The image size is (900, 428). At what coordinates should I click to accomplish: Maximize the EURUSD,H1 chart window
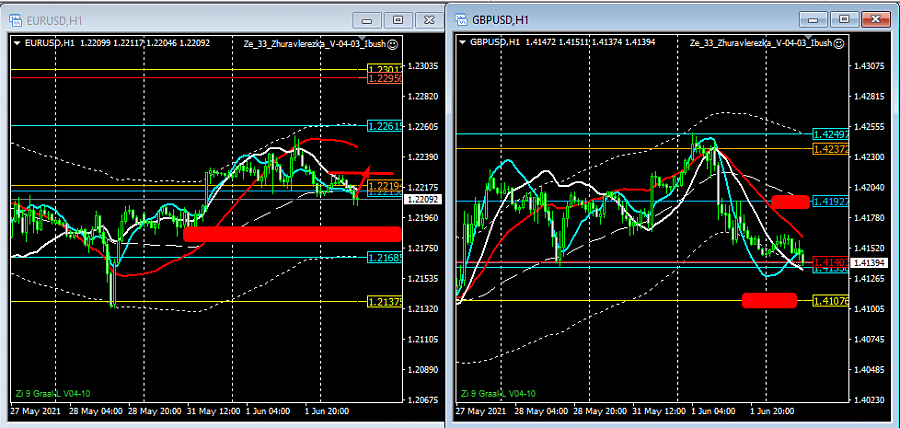tap(398, 19)
